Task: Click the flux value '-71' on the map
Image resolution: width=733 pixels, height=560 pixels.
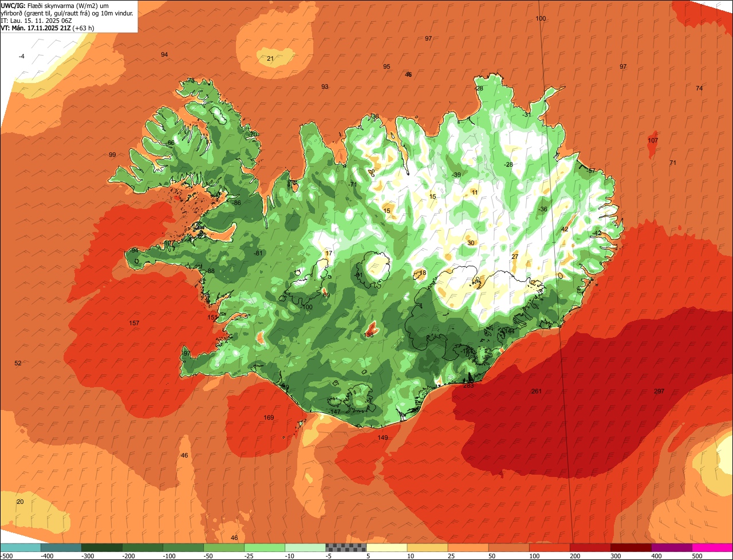Action: [353, 184]
